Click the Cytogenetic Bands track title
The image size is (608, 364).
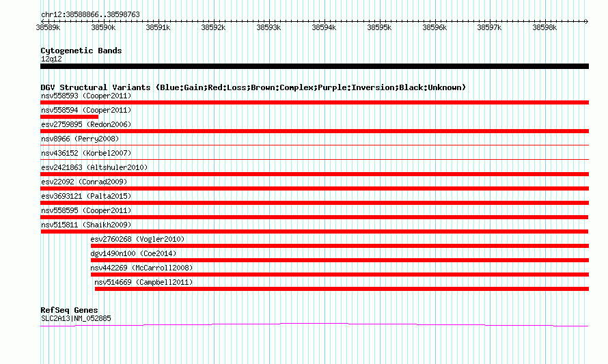pyautogui.click(x=81, y=51)
